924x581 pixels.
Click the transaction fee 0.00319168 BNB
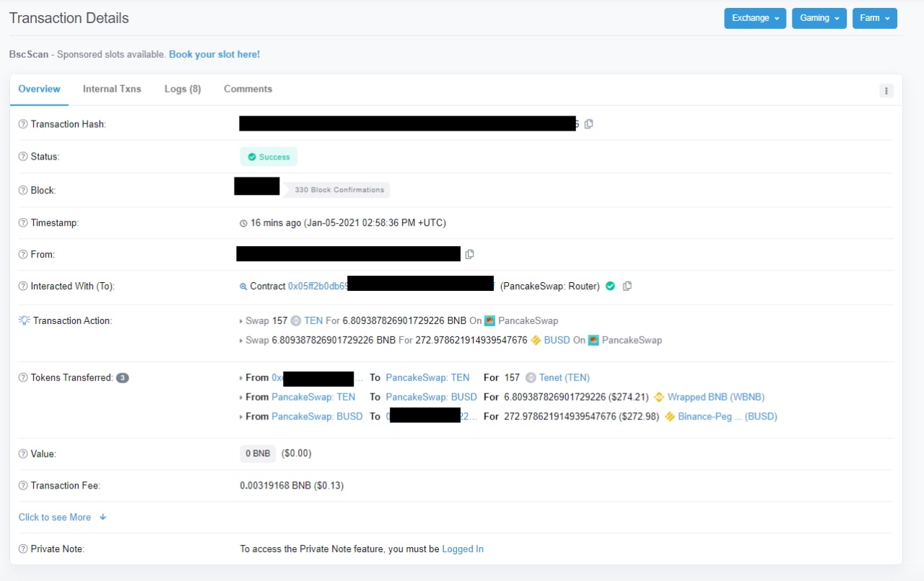[292, 486]
